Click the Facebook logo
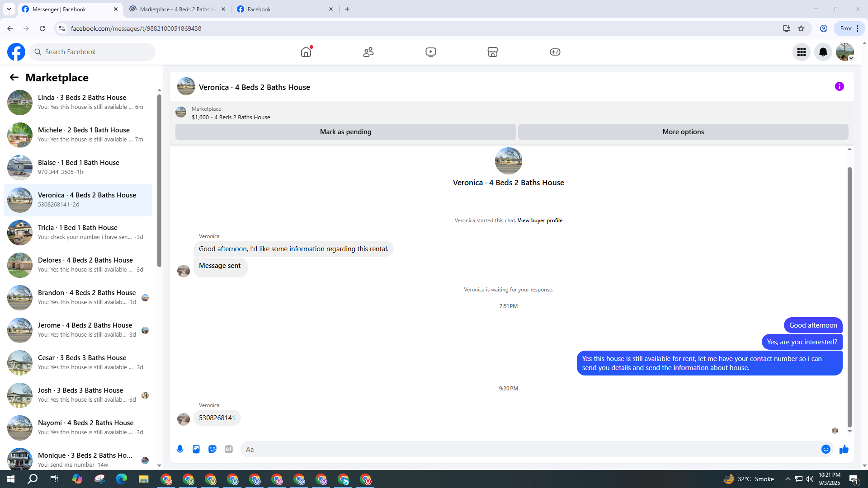This screenshot has height=488, width=868. tap(16, 52)
